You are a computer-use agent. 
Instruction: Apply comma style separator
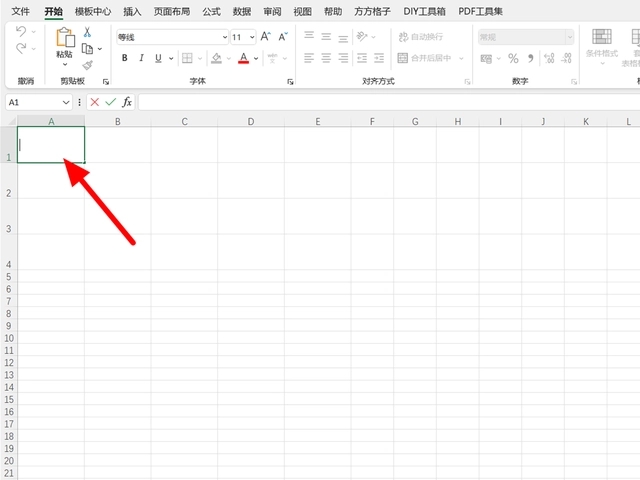click(x=531, y=58)
